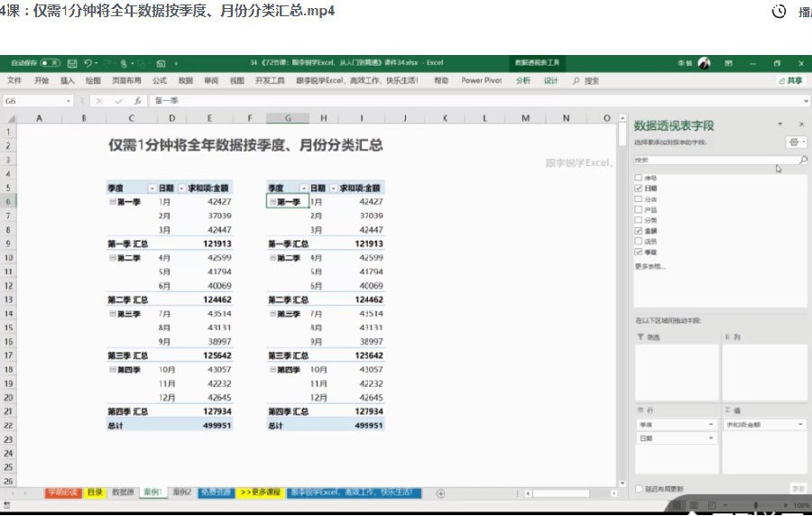Open the 求和项:金额 dropdown in Values area
This screenshot has height=516, width=812.
coord(799,424)
